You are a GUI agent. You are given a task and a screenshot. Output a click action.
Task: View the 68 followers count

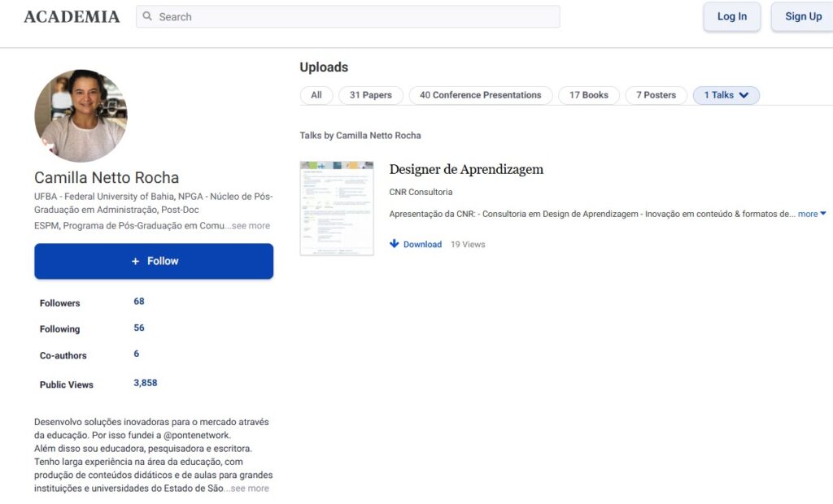point(139,302)
